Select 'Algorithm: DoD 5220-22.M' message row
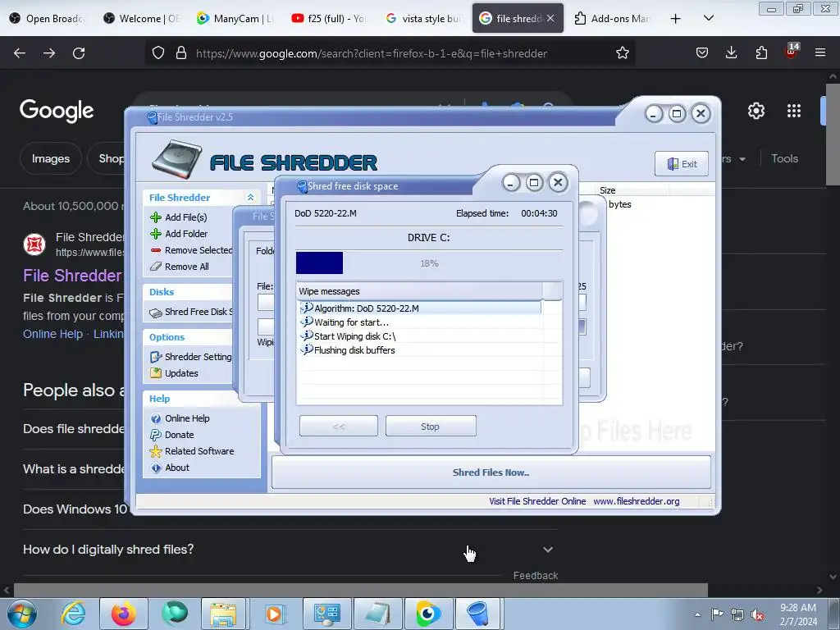 (419, 308)
